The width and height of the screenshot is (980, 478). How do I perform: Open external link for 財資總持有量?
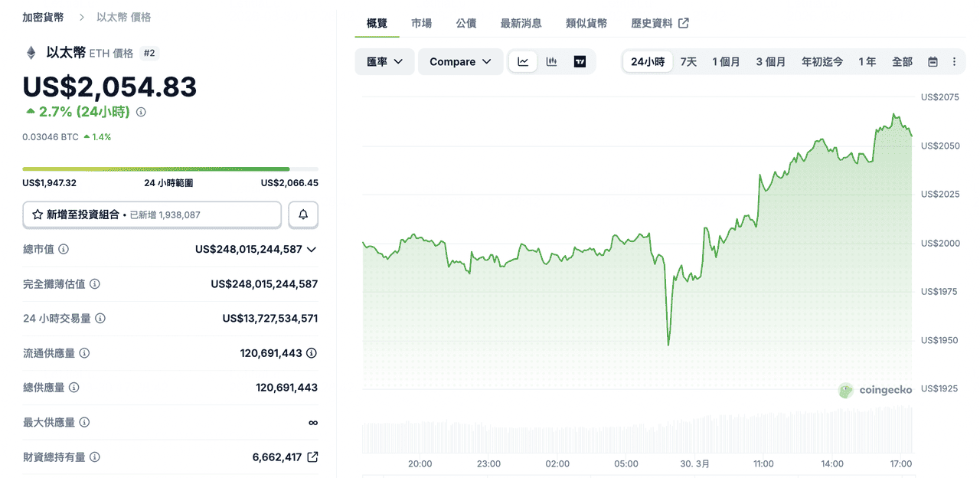tap(312, 457)
